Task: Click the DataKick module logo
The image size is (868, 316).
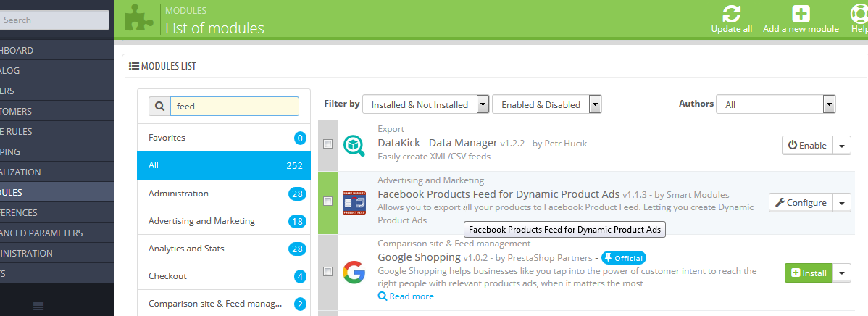Action: [354, 146]
